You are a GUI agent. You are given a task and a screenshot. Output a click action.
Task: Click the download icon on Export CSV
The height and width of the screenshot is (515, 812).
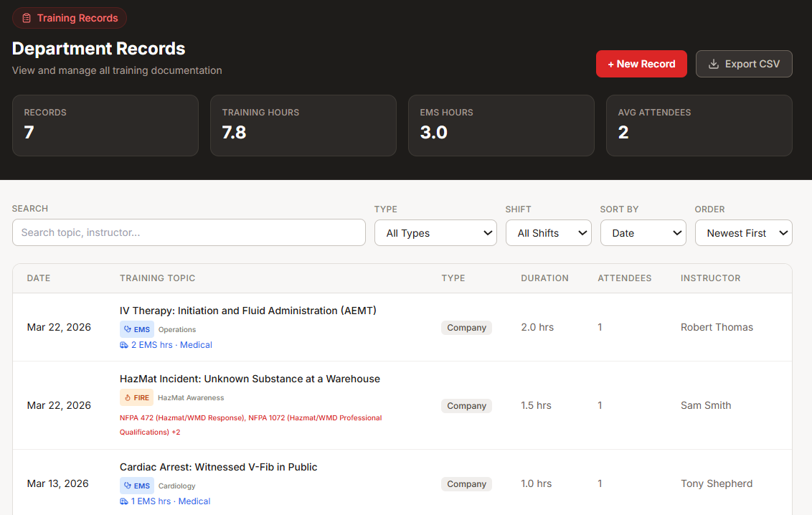tap(713, 64)
